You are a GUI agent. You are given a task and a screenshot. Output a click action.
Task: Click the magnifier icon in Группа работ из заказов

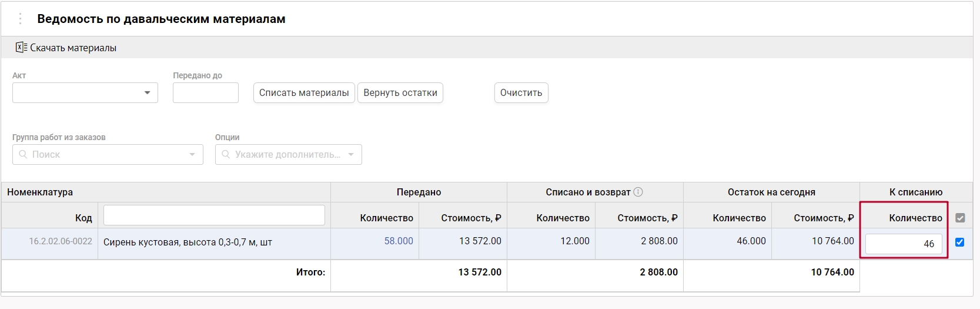click(x=24, y=154)
